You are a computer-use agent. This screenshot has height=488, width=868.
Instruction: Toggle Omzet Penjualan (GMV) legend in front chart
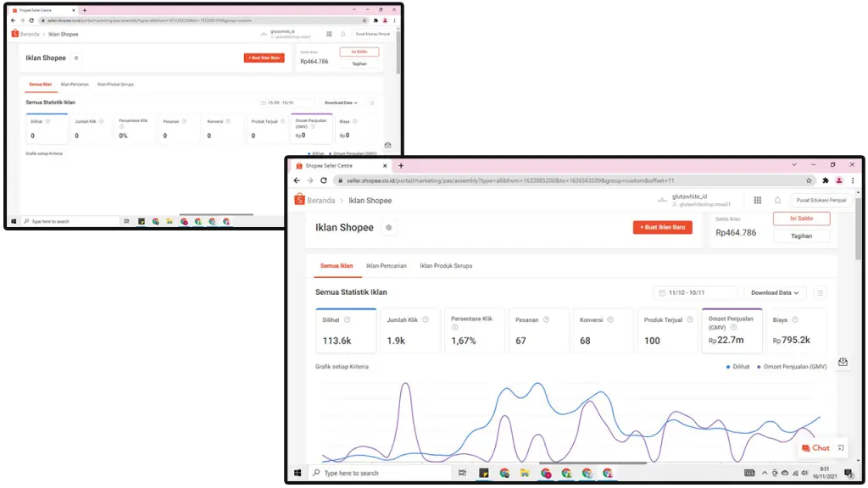pyautogui.click(x=791, y=367)
